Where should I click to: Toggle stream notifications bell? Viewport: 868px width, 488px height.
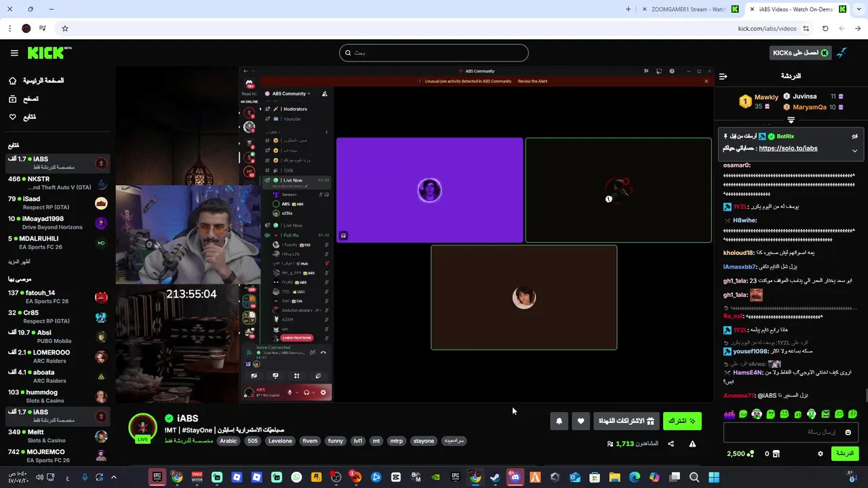(x=559, y=421)
